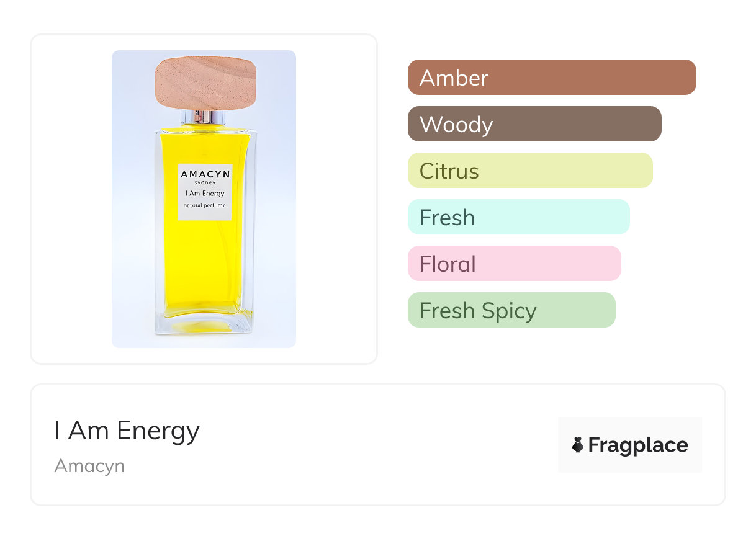Screen dimensions: 756x536
Task: Click the "I Am Energy" perfume title
Action: (x=127, y=431)
